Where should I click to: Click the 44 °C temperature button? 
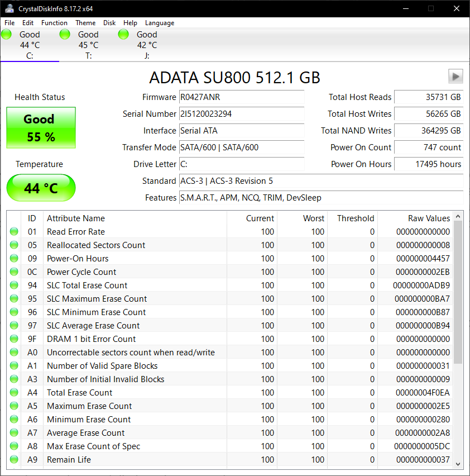tap(41, 188)
